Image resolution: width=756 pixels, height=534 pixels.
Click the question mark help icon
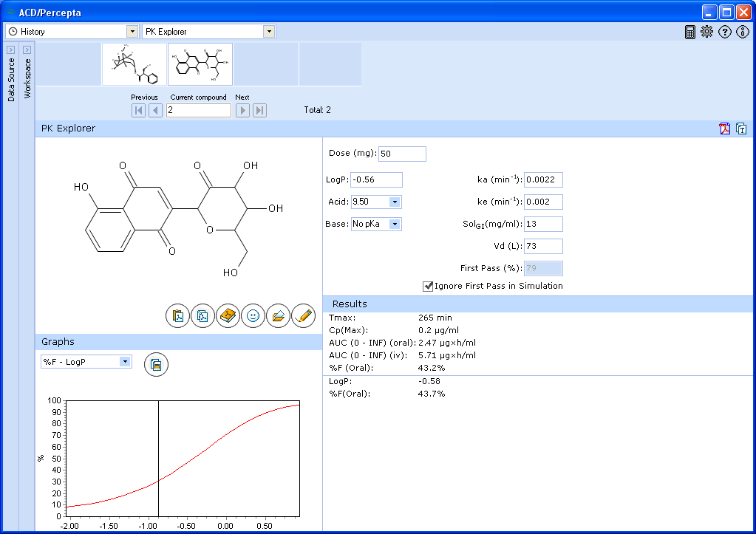725,32
